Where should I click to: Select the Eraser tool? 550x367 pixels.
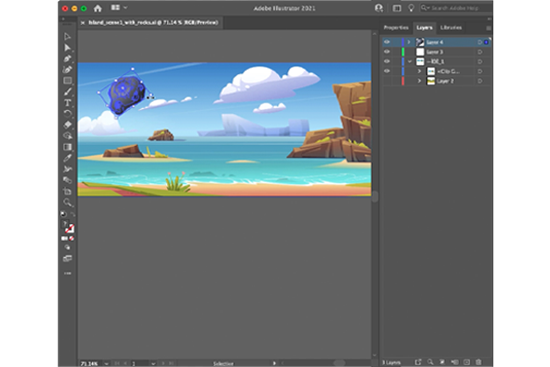[x=67, y=125]
